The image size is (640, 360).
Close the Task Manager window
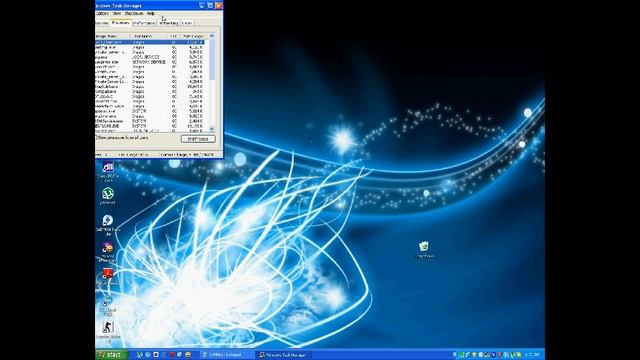tap(218, 5)
